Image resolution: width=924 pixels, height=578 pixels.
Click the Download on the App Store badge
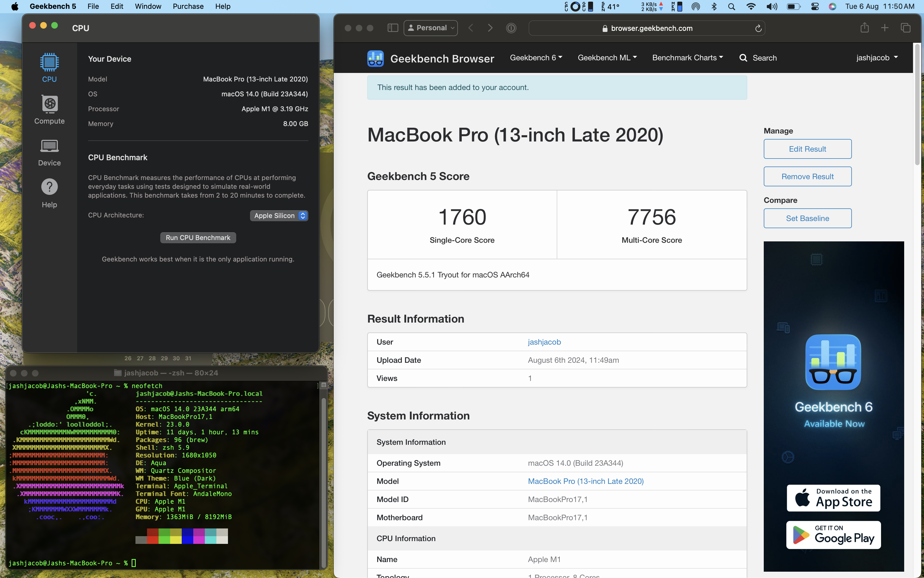tap(833, 498)
